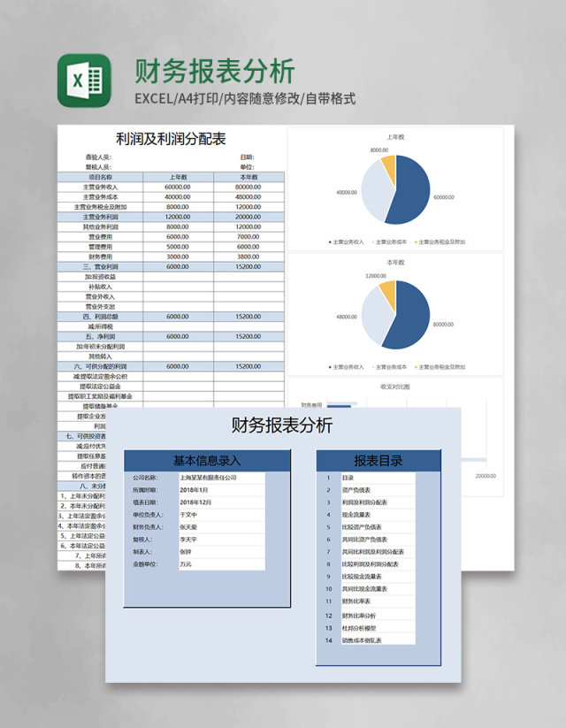Click the 基本信息录入 panel header
Viewport: 566px width, 728px height.
pyautogui.click(x=207, y=461)
